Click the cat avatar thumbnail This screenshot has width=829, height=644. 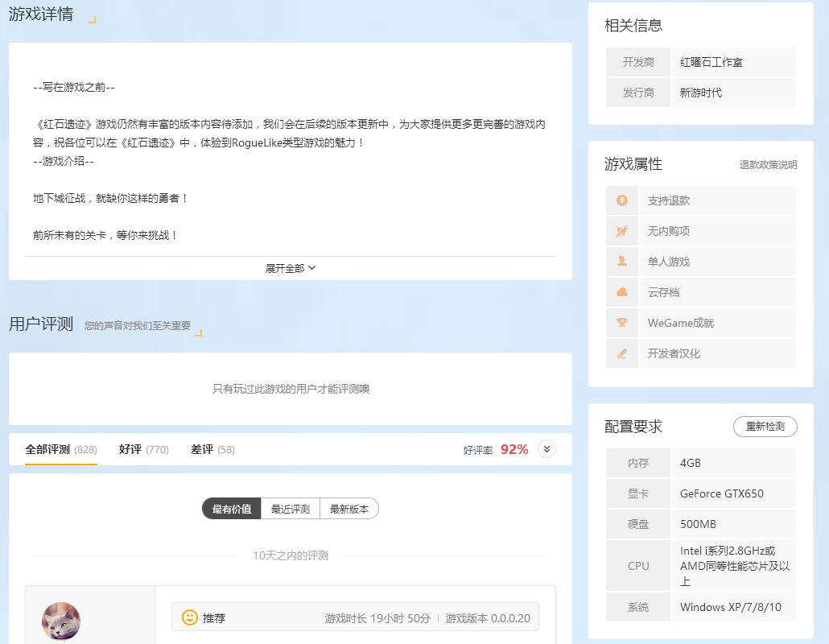tap(60, 622)
